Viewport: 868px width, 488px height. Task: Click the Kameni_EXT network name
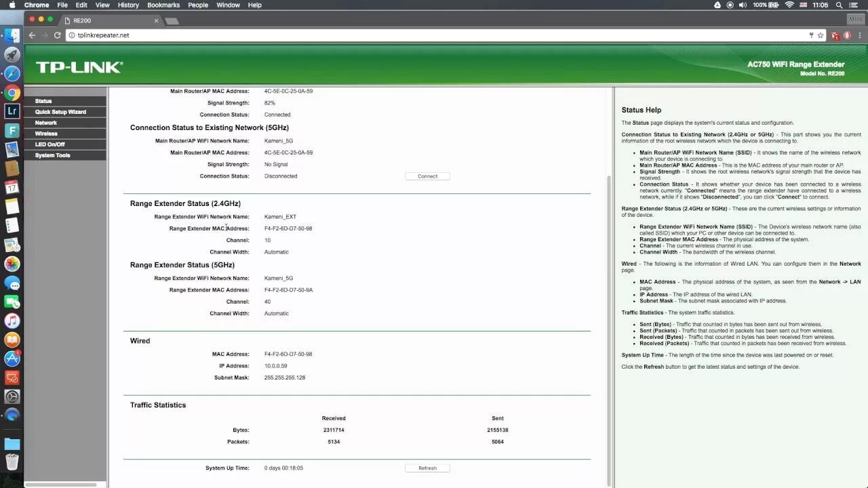[280, 217]
